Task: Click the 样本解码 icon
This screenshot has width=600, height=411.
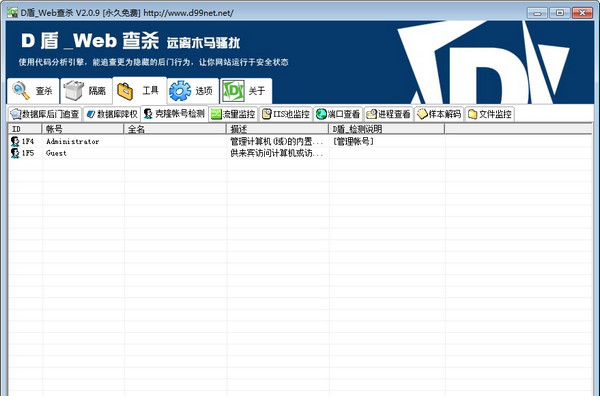Action: (422, 114)
